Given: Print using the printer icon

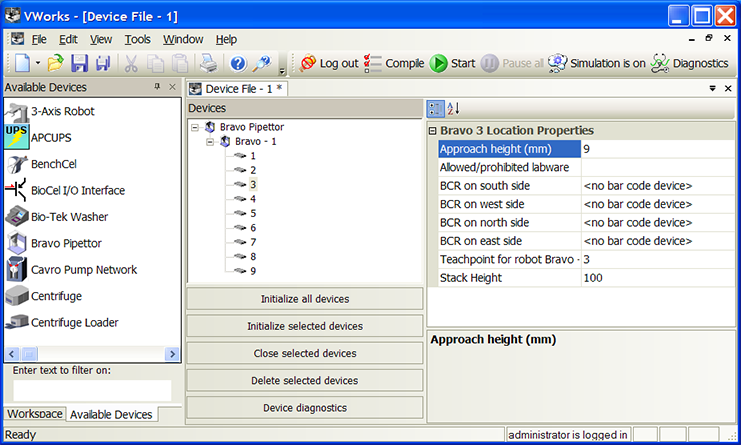Looking at the screenshot, I should pyautogui.click(x=208, y=63).
